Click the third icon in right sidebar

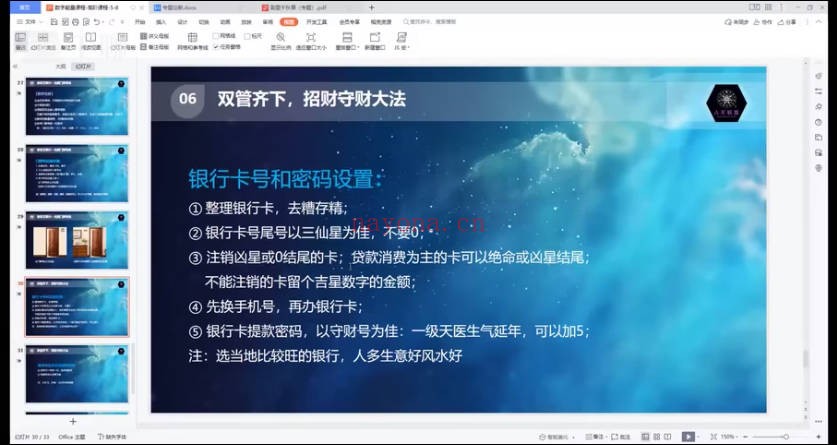(x=818, y=107)
